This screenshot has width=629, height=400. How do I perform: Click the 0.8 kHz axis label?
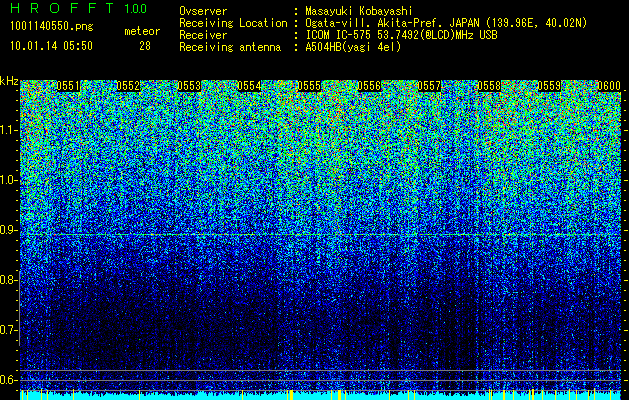8,280
